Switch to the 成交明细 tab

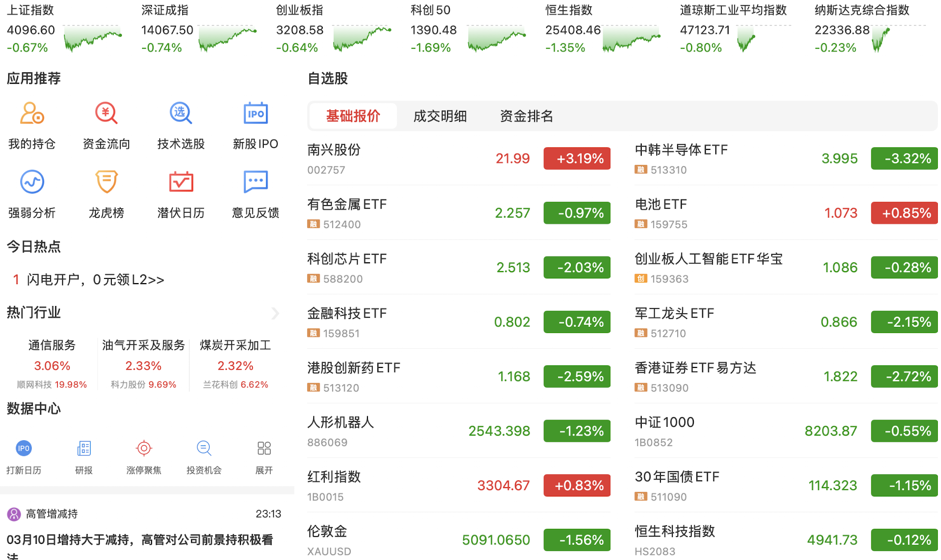pyautogui.click(x=440, y=116)
